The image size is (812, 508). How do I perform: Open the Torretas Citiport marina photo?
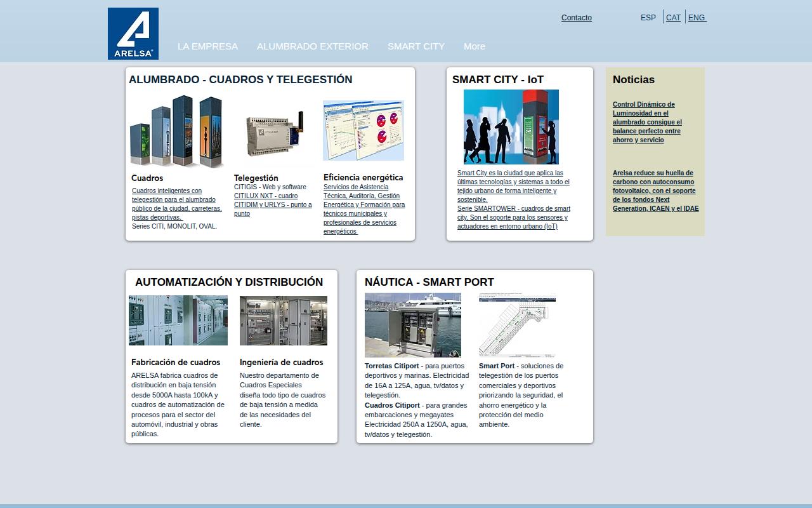click(x=413, y=325)
